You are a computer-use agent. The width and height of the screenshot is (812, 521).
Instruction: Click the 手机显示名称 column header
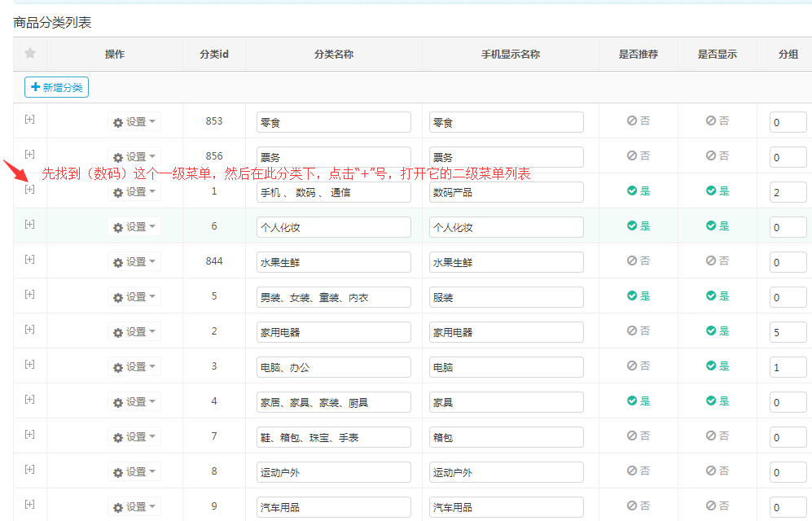coord(510,54)
